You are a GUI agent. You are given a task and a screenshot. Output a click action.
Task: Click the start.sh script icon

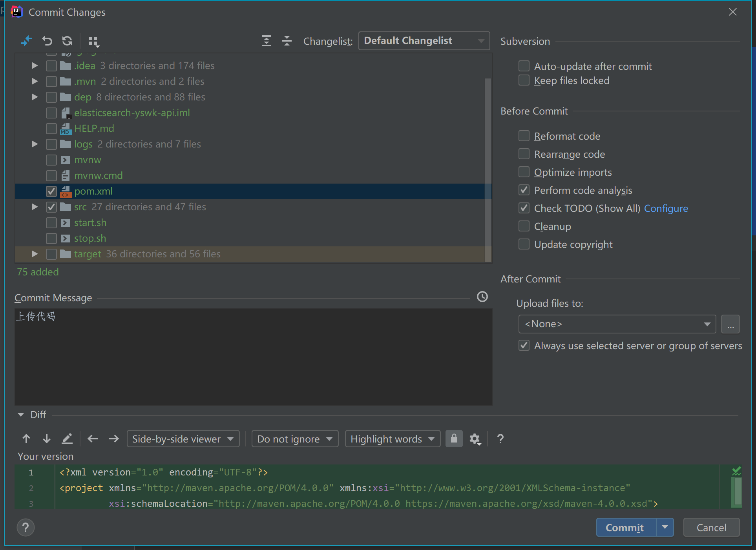tap(66, 223)
